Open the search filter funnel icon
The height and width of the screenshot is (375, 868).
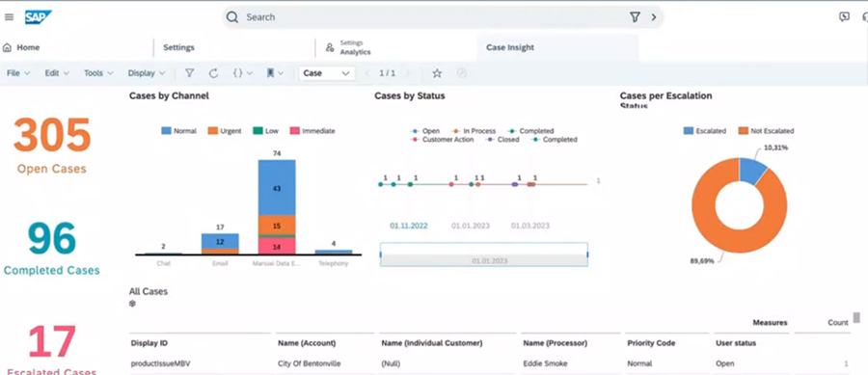(635, 17)
